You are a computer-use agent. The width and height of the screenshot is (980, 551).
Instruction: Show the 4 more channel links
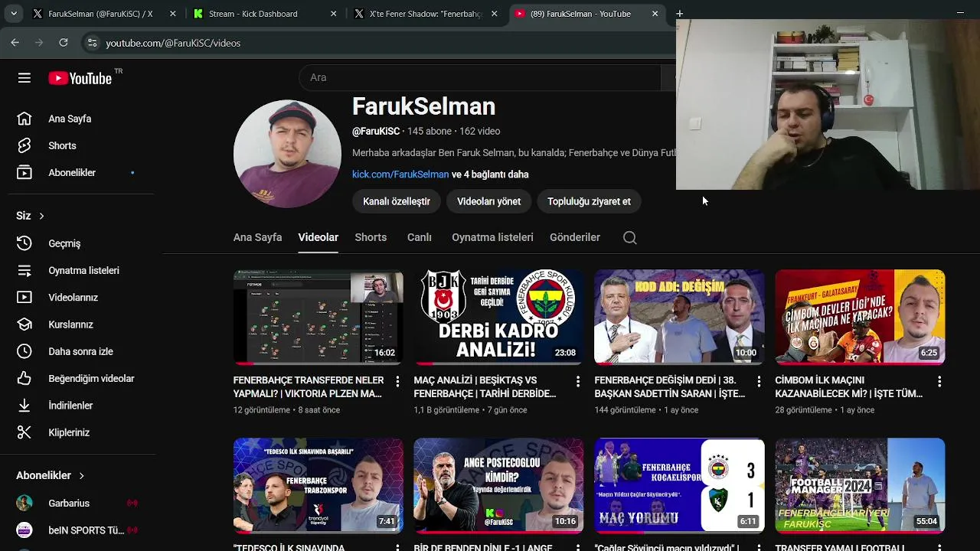[490, 174]
